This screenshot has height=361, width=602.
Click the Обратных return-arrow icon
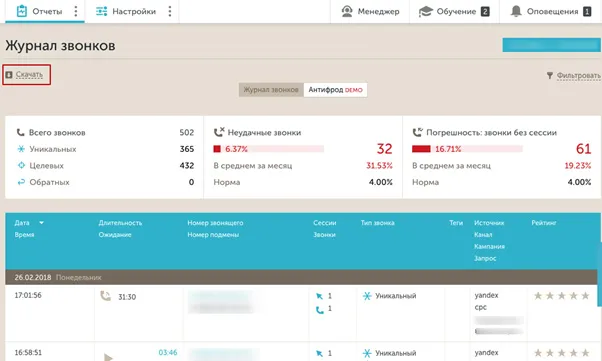pos(21,182)
